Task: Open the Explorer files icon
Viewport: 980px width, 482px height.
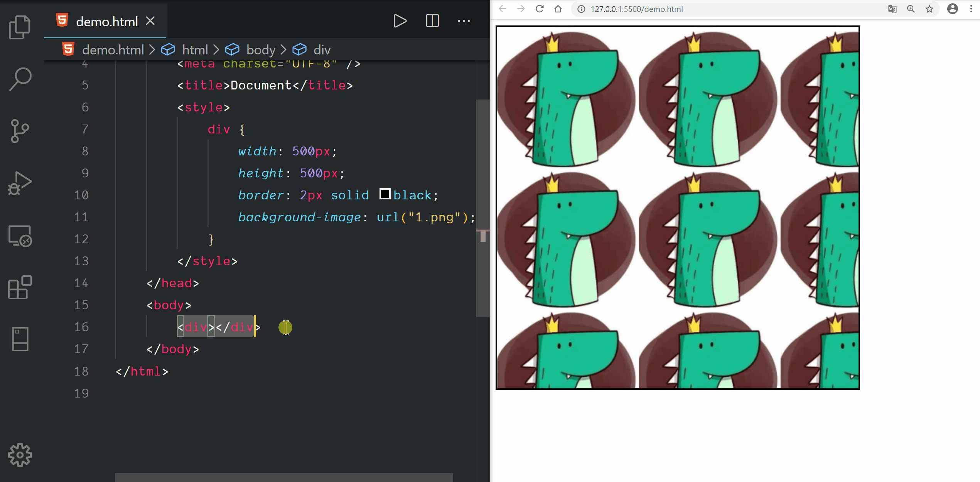Action: [x=20, y=27]
